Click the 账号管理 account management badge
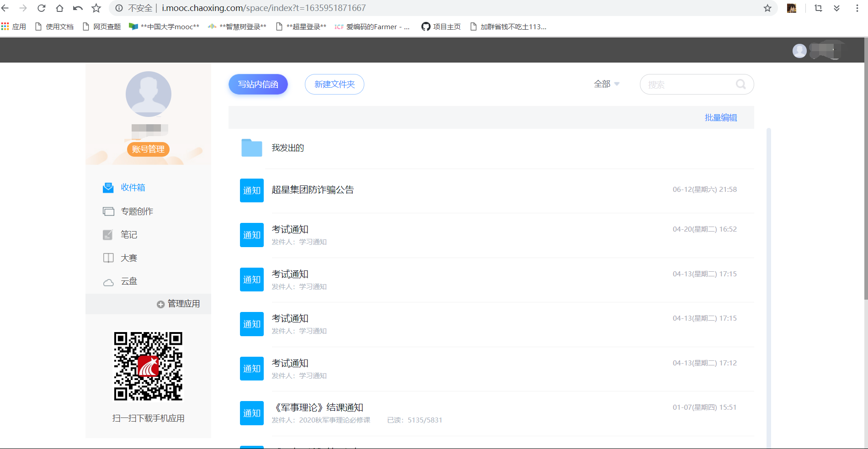This screenshot has height=449, width=868. point(148,149)
